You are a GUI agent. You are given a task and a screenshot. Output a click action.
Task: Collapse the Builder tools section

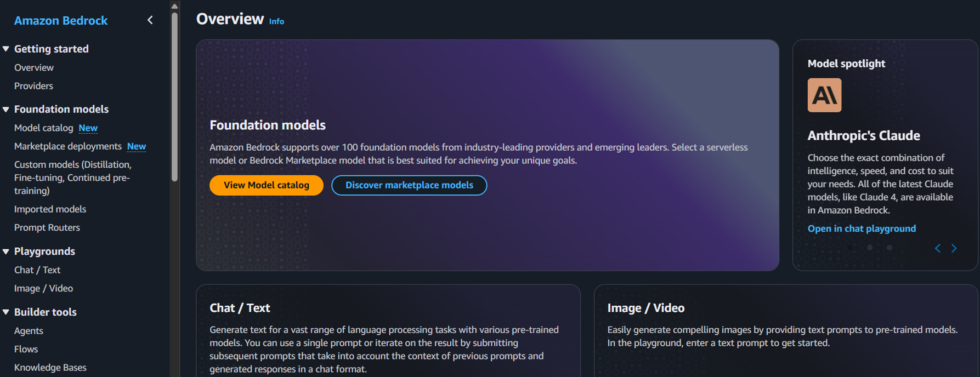click(6, 312)
